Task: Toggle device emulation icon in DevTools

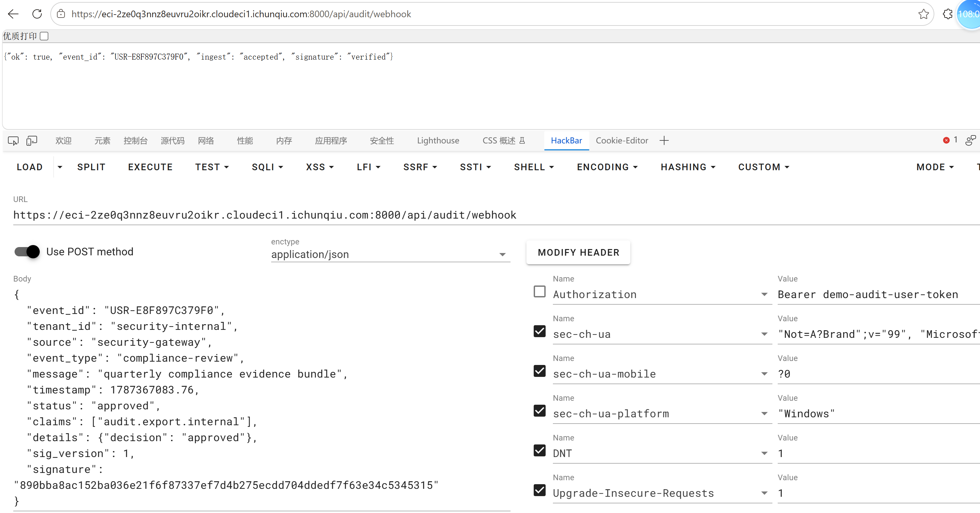Action: [x=31, y=141]
